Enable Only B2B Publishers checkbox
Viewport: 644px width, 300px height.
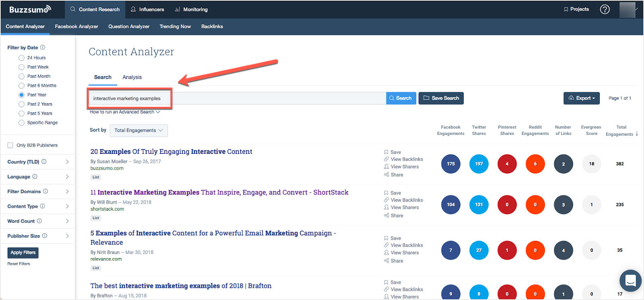click(x=10, y=145)
